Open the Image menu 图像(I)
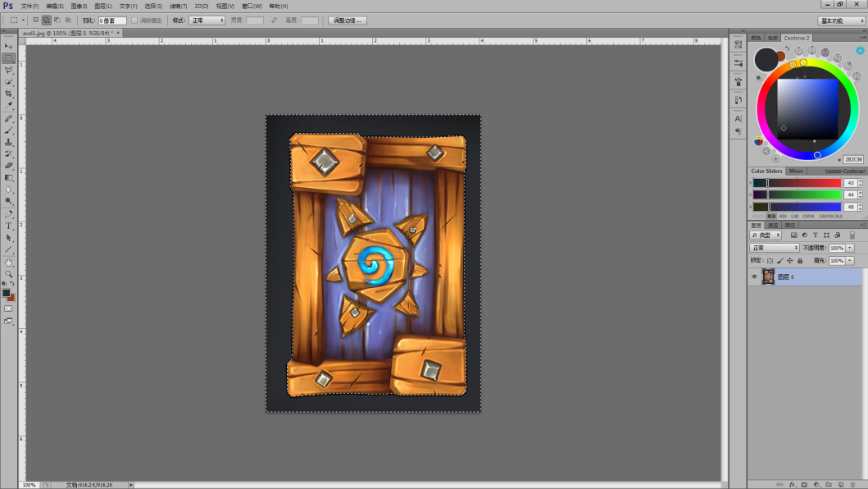Viewport: 868px width, 489px height. tap(80, 6)
